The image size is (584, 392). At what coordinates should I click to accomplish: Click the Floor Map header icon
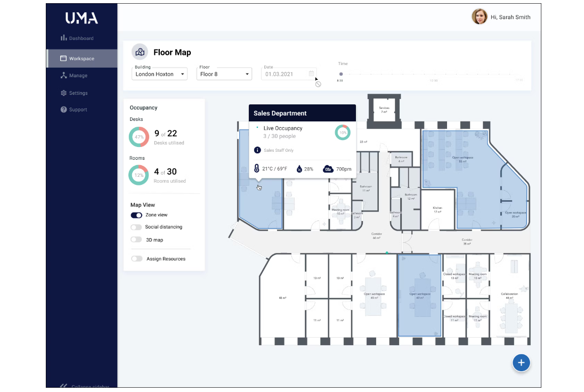pyautogui.click(x=140, y=52)
